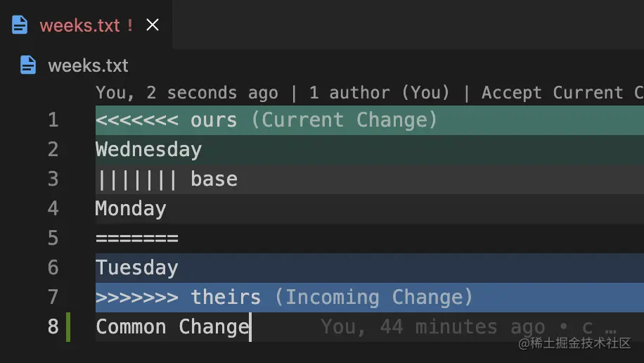Place cursor on the Wednesday line
This screenshot has width=644, height=363.
click(x=148, y=150)
